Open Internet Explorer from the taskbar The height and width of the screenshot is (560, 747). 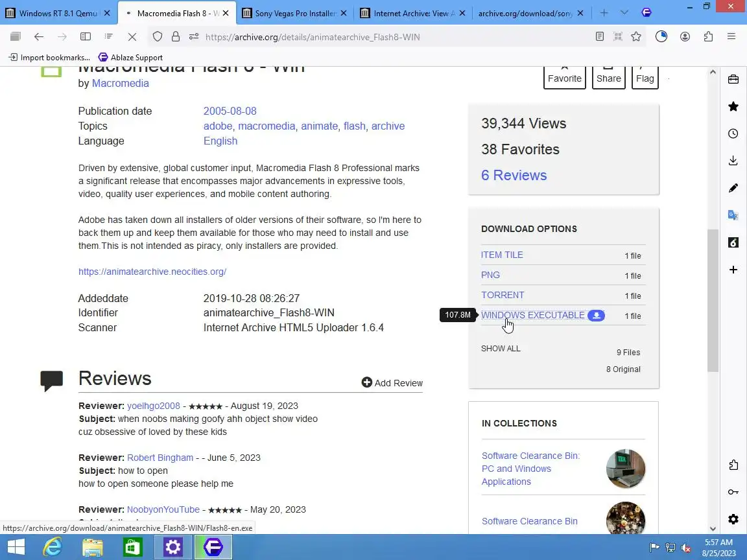point(53,547)
